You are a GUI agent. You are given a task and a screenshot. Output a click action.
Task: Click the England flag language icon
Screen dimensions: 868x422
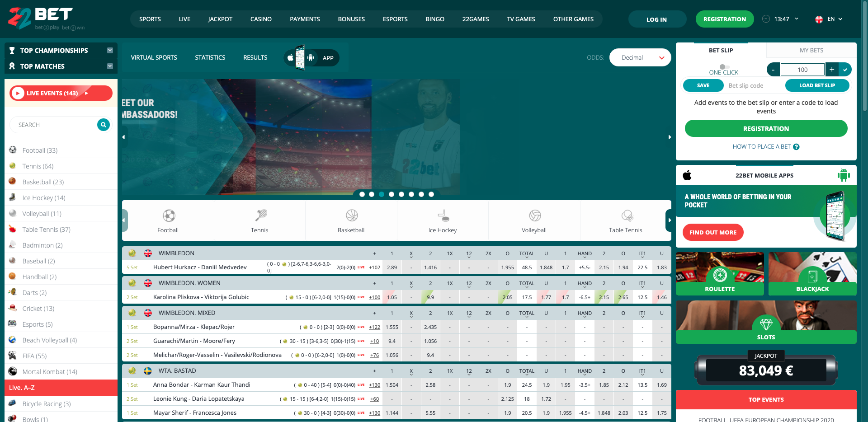[x=819, y=19]
